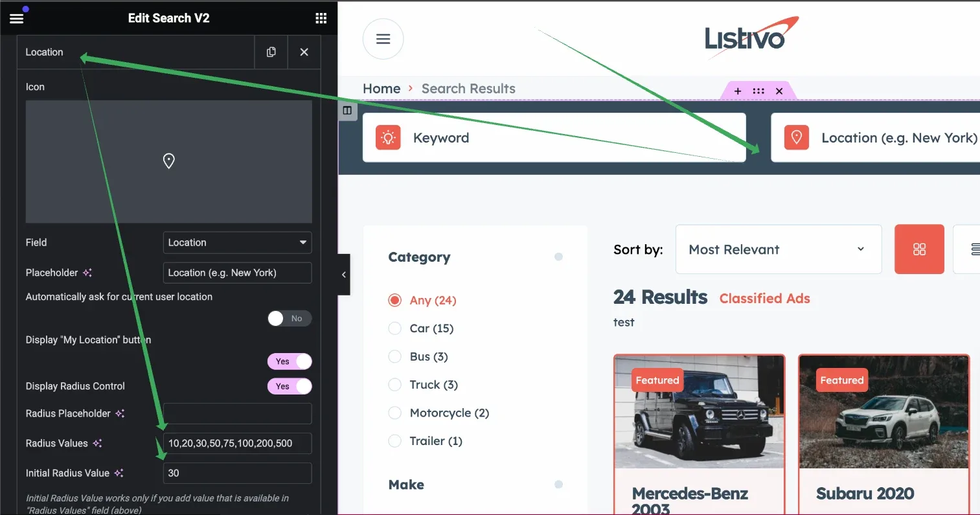Viewport: 980px width, 515px height.
Task: Open the Subaru 2020 listing title
Action: click(x=865, y=494)
